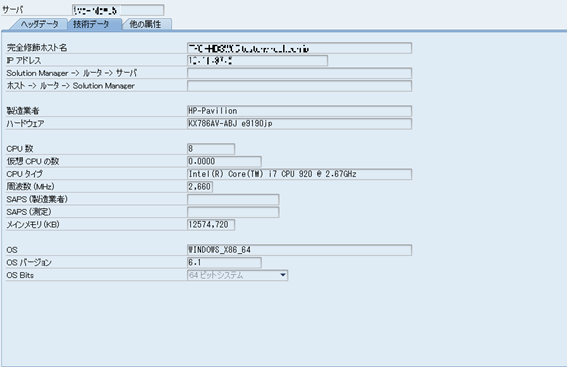
Task: Click the IP アドレス input field
Action: [257, 60]
